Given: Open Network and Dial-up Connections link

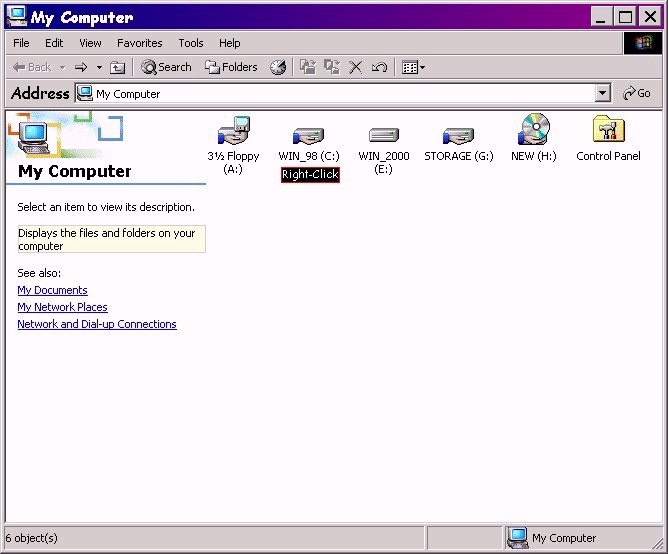Looking at the screenshot, I should [97, 324].
